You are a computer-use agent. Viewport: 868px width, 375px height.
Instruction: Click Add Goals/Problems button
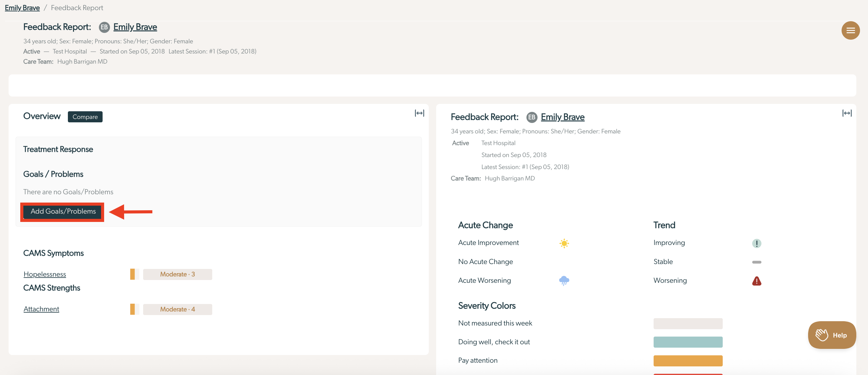click(63, 211)
